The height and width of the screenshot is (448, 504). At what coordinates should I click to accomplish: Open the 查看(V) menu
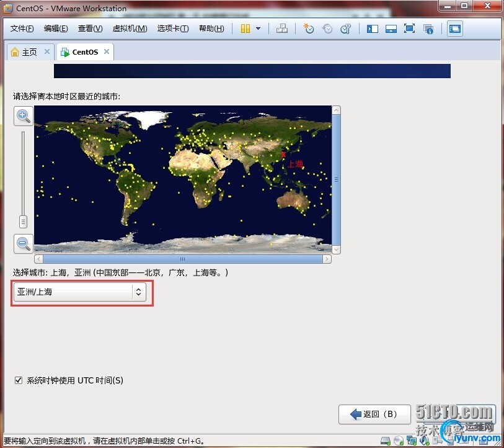(x=90, y=29)
